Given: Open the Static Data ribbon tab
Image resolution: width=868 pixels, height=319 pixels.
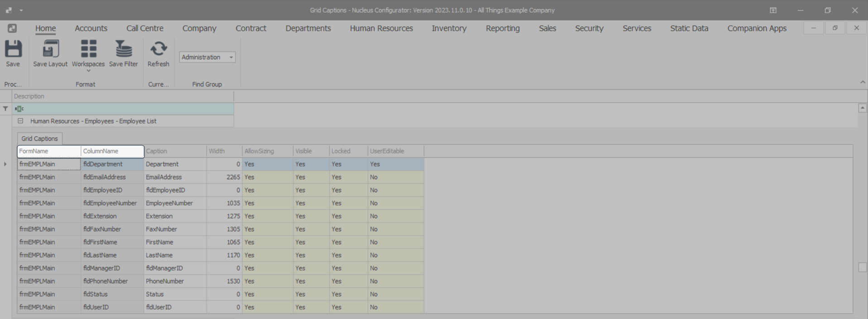Looking at the screenshot, I should tap(689, 28).
